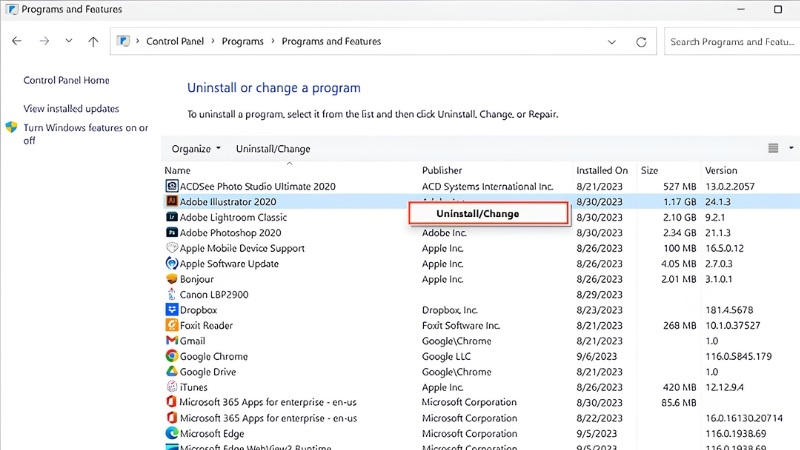Screen dimensions: 800x450
Task: Sort by the Version column header
Action: point(721,170)
